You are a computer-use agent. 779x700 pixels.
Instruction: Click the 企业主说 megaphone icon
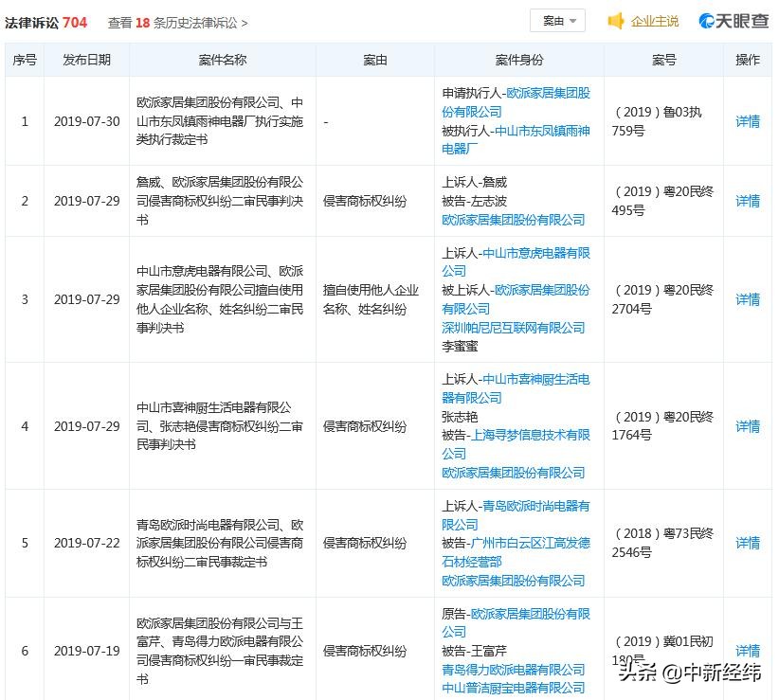[x=615, y=19]
